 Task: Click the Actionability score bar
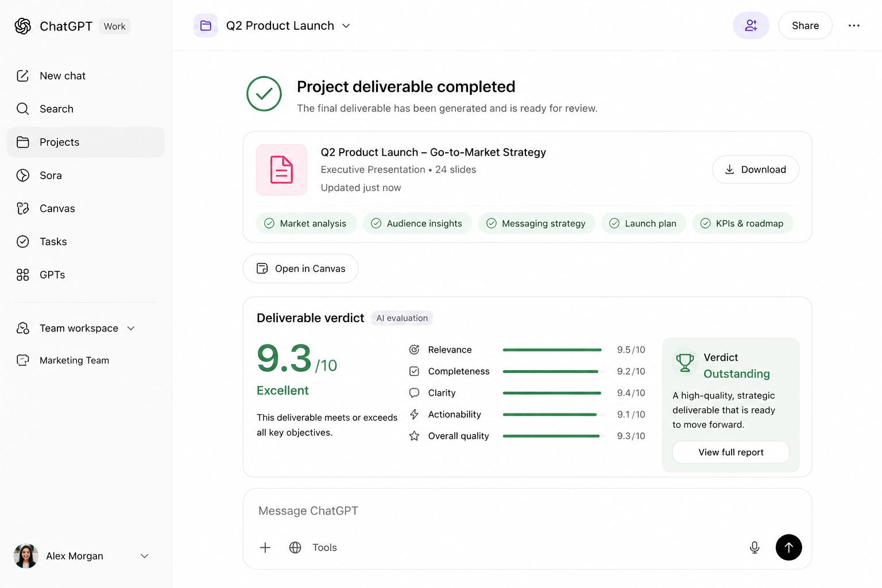(x=554, y=415)
